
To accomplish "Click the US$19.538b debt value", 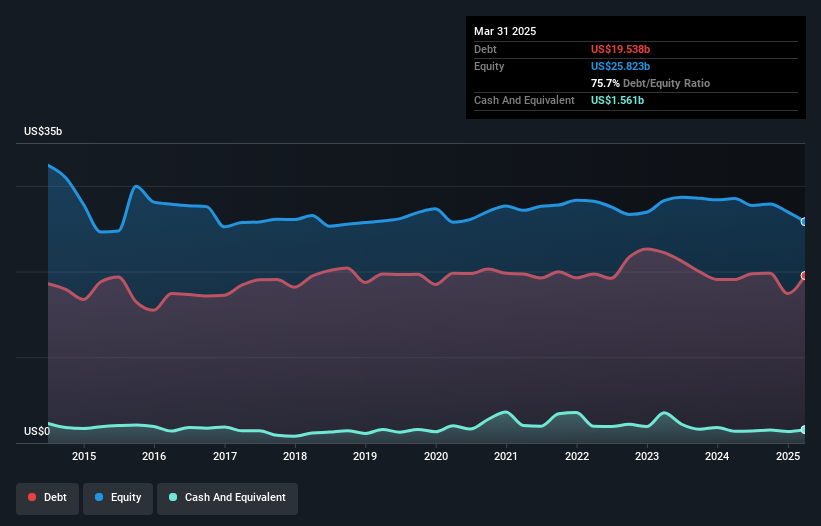I will 620,49.
